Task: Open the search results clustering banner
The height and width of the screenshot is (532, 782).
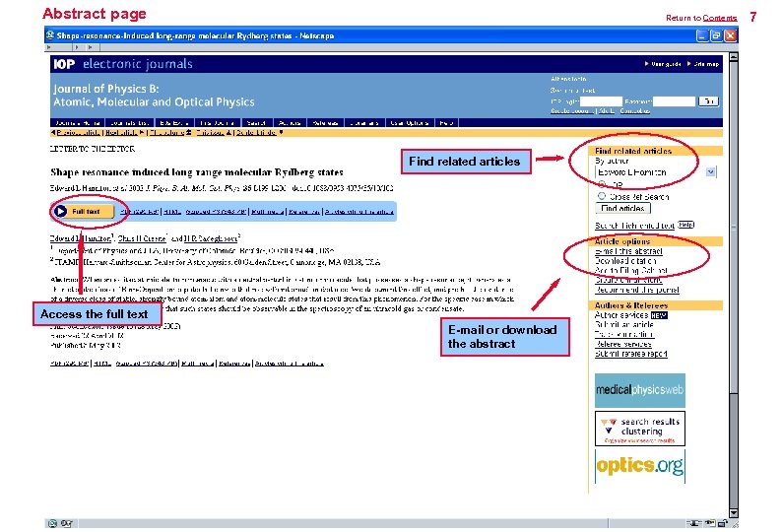Action: [640, 429]
